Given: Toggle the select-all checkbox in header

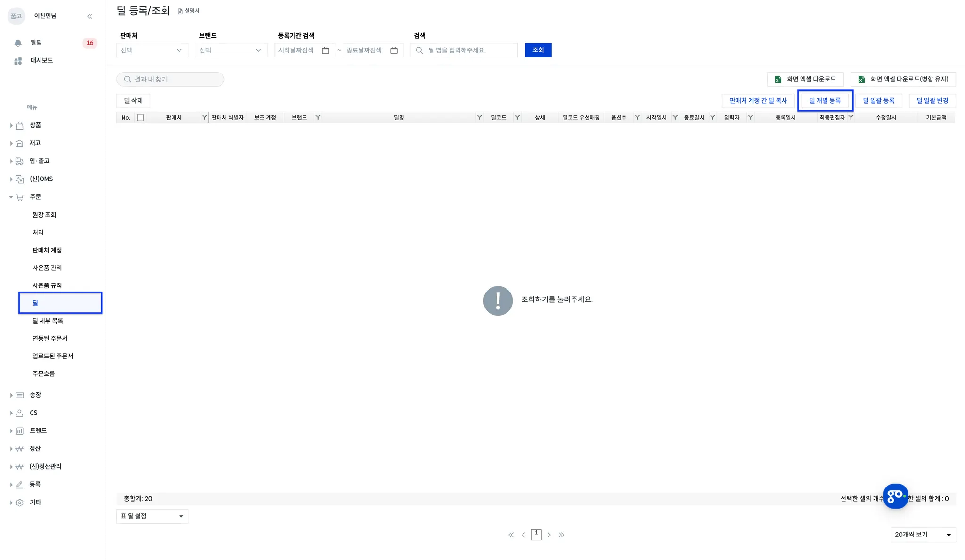Looking at the screenshot, I should pos(140,117).
